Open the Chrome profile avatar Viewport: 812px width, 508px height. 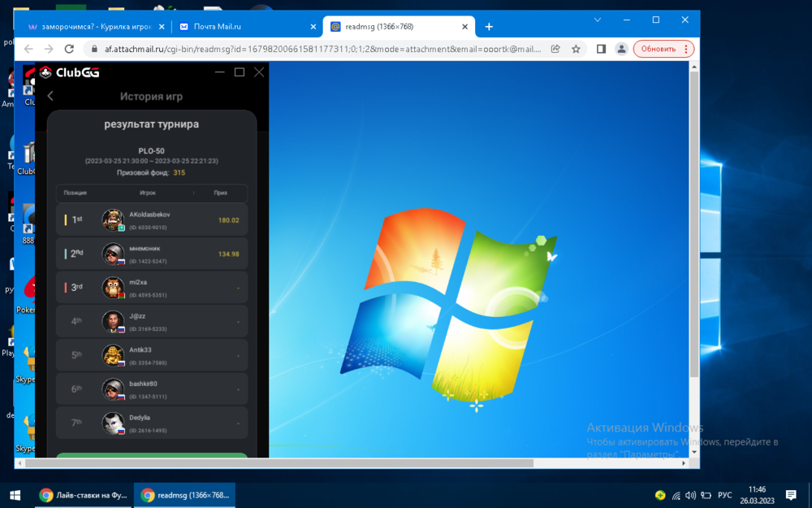click(x=621, y=49)
